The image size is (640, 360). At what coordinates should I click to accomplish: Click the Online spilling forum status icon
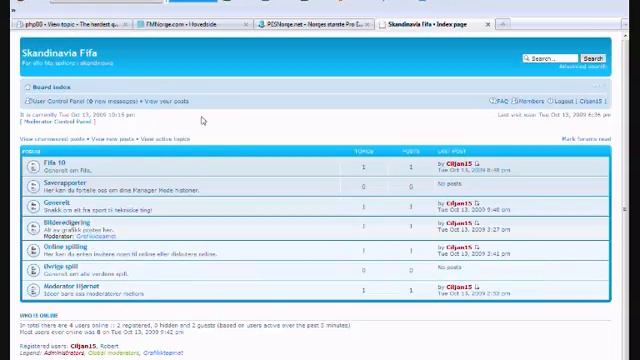(x=33, y=250)
